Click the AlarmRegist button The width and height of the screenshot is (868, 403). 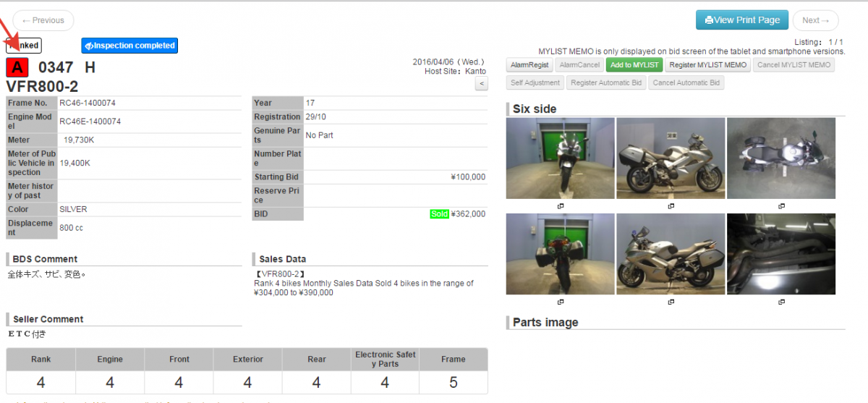[x=530, y=65]
